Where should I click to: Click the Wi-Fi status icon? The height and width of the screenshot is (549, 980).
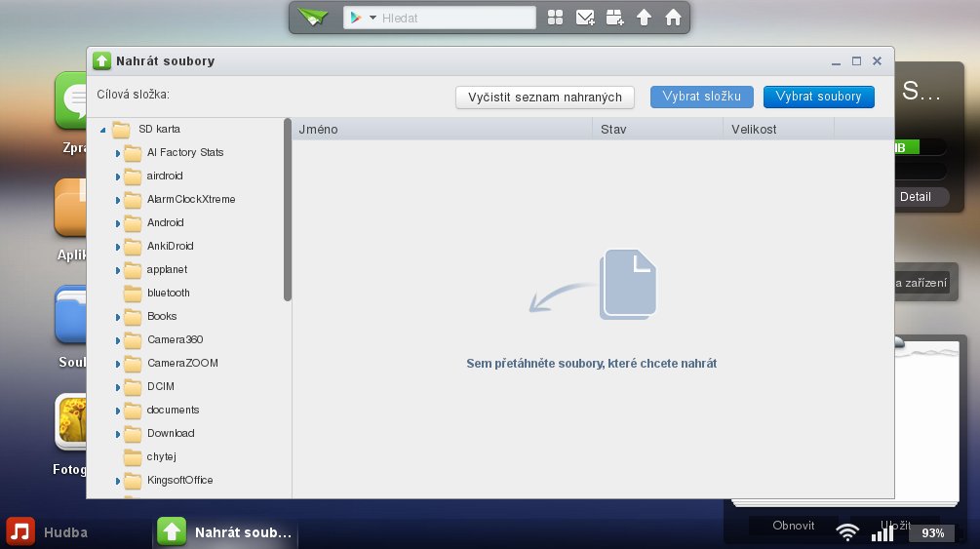tap(847, 532)
